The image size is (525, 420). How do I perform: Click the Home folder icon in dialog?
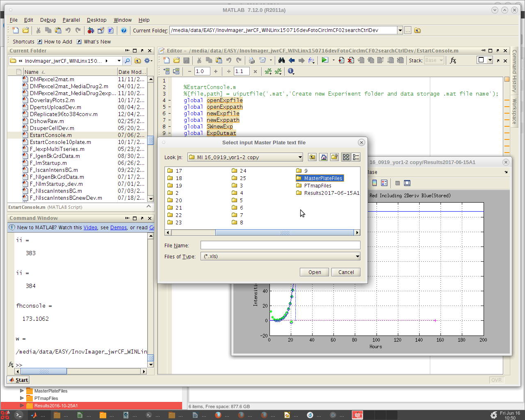click(324, 157)
